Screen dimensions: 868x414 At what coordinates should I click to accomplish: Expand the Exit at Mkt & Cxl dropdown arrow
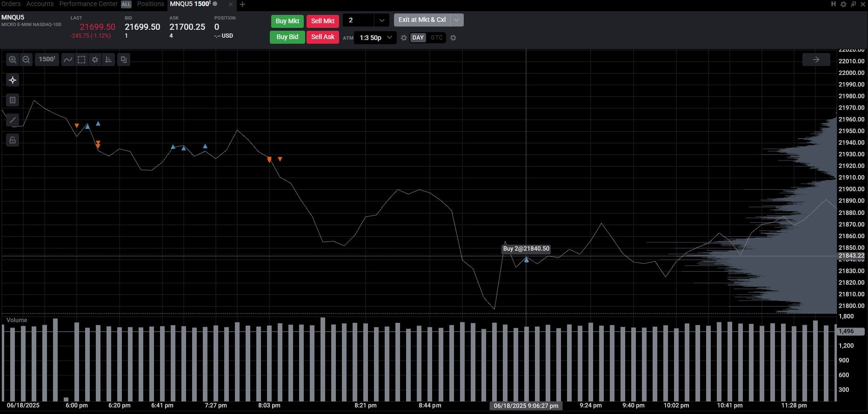click(457, 20)
